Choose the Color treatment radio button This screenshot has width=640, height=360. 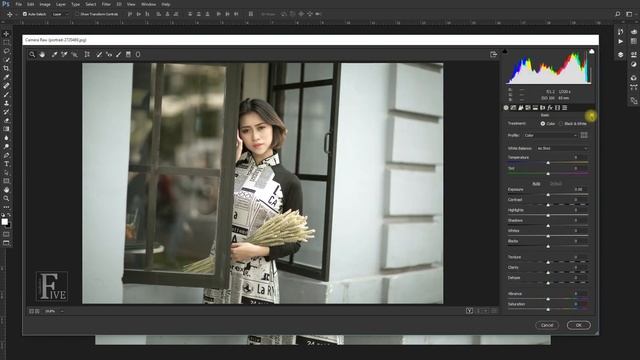coord(542,123)
